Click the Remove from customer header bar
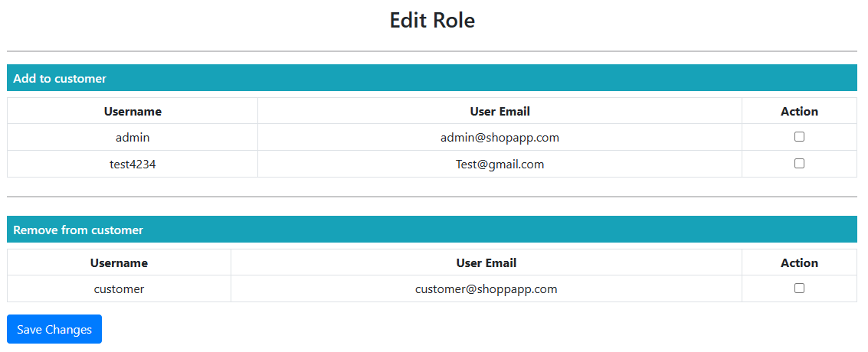Image resolution: width=868 pixels, height=352 pixels. (432, 230)
